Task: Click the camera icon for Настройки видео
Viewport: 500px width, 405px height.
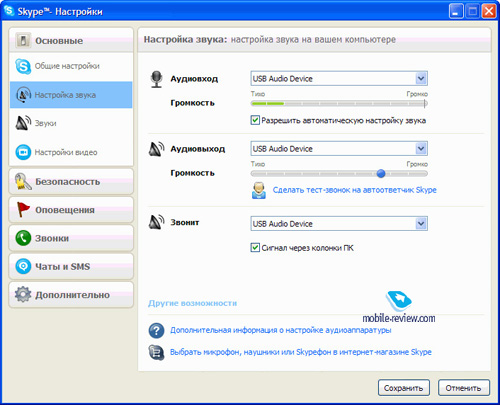Action: [23, 152]
